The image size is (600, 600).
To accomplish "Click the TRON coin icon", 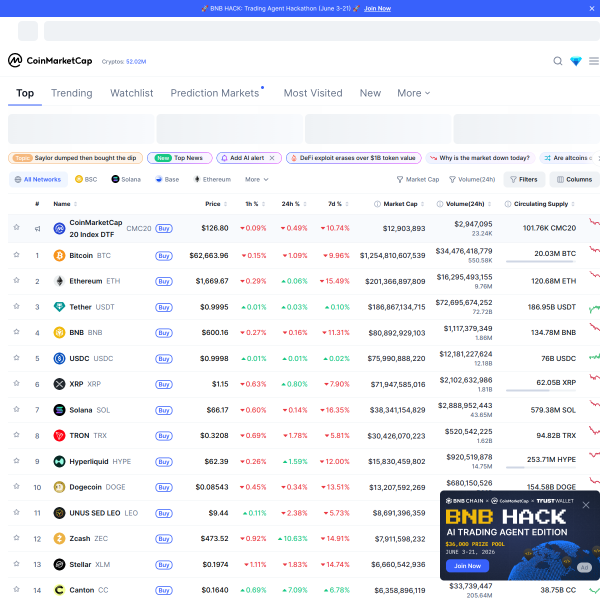I will point(59,435).
